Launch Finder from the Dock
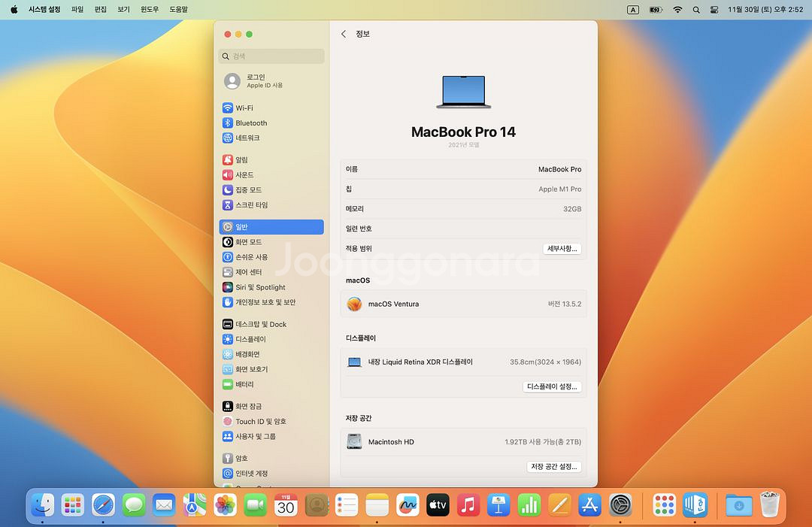812x527 pixels. [42, 504]
